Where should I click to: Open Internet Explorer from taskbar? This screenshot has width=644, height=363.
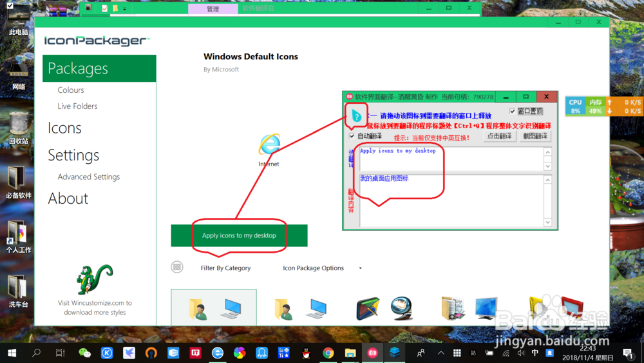point(218,353)
